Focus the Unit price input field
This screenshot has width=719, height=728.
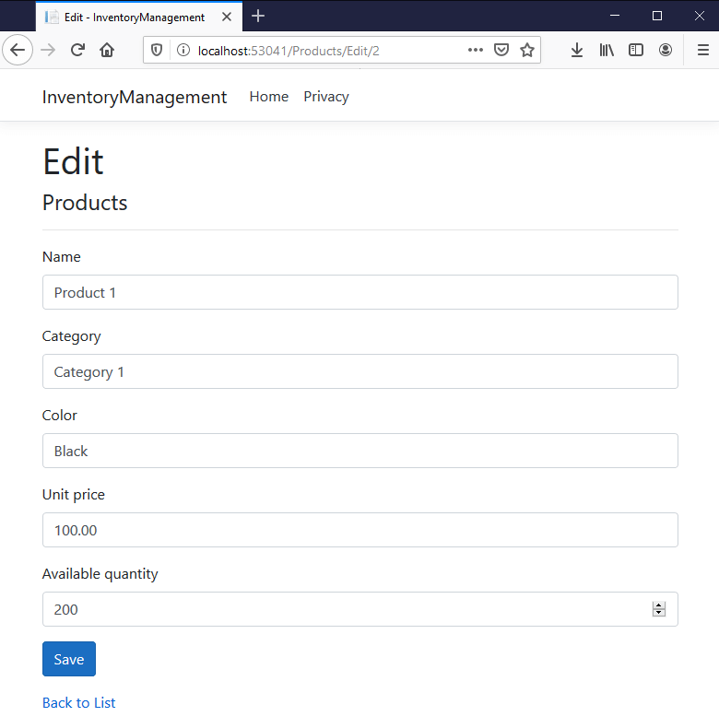(359, 530)
